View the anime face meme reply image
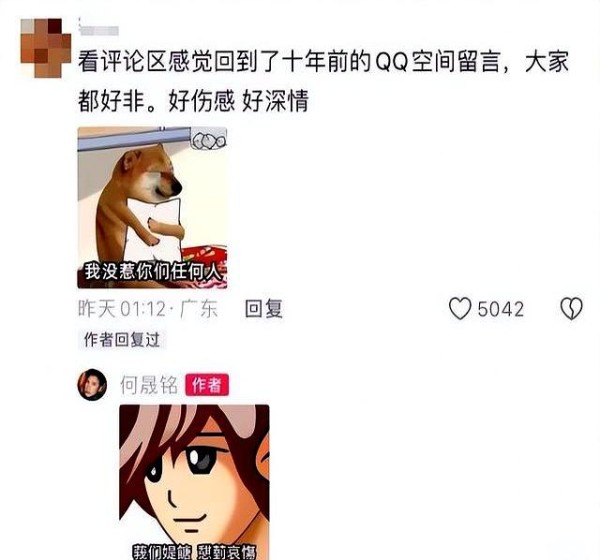Image resolution: width=600 pixels, height=560 pixels. tap(194, 482)
